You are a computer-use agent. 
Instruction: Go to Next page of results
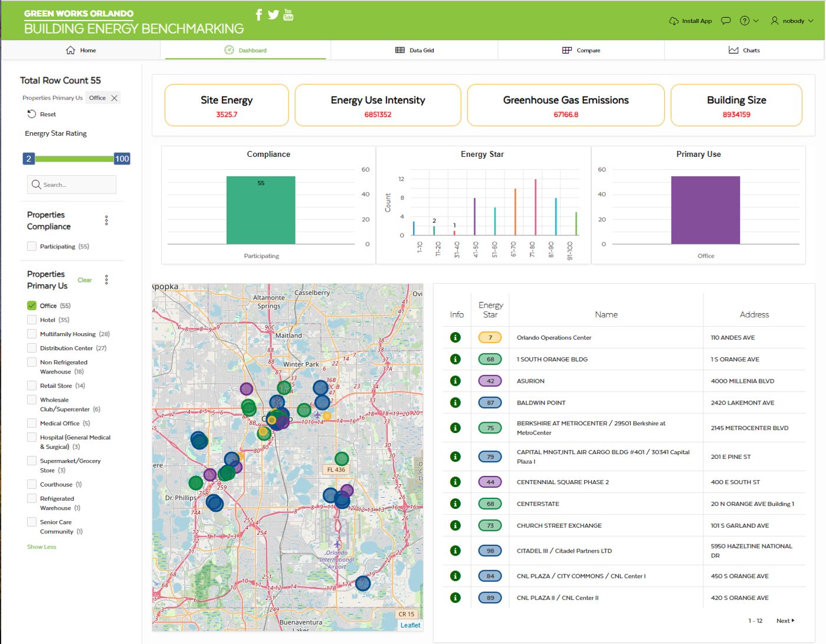(x=785, y=620)
